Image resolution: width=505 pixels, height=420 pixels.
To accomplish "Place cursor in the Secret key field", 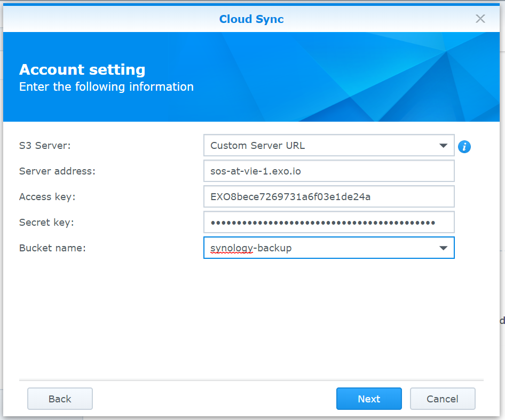I will [328, 223].
